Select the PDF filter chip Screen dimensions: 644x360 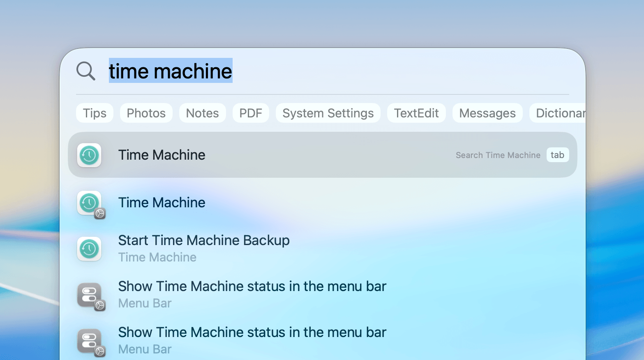click(251, 113)
